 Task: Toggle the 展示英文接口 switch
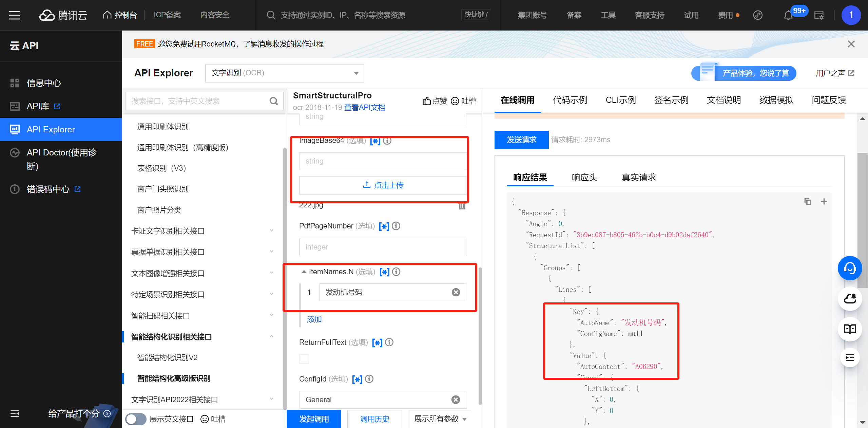pyautogui.click(x=136, y=419)
